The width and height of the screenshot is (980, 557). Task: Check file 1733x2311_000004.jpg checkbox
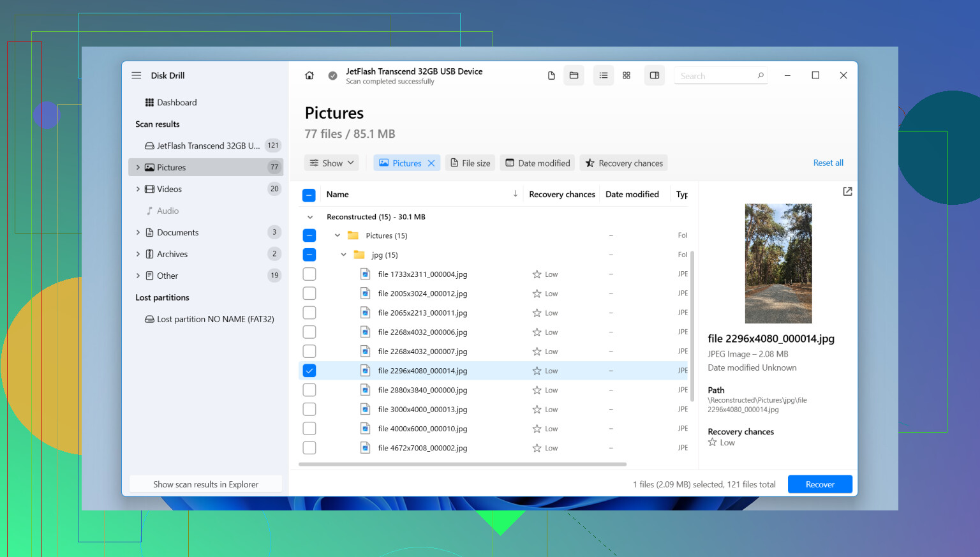[309, 274]
